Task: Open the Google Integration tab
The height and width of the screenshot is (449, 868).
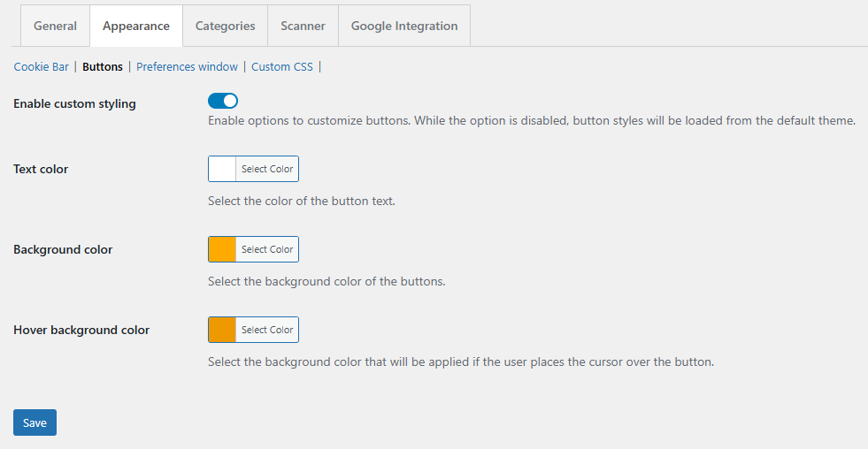Action: pos(404,26)
